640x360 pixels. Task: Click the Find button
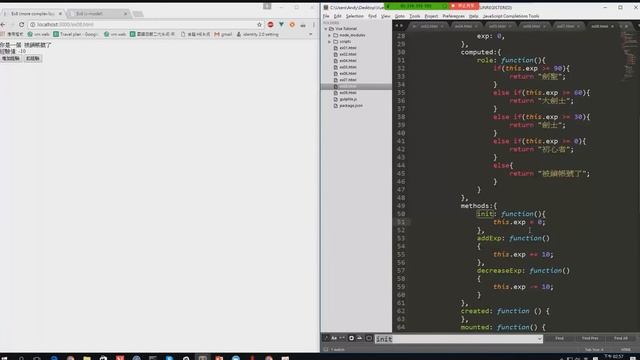[x=559, y=338]
